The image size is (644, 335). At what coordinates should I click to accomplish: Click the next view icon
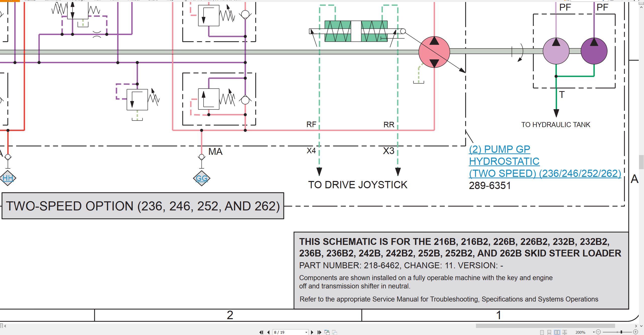point(335,332)
